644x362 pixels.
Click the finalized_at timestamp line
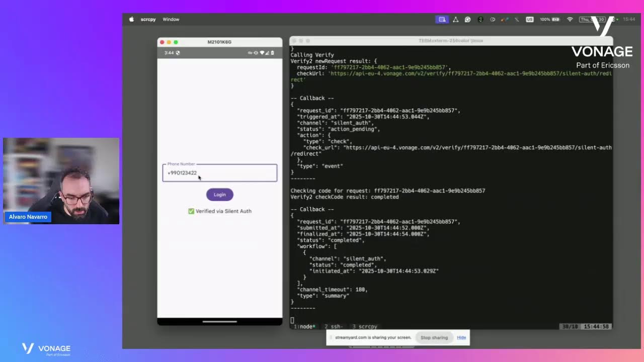coord(363,234)
